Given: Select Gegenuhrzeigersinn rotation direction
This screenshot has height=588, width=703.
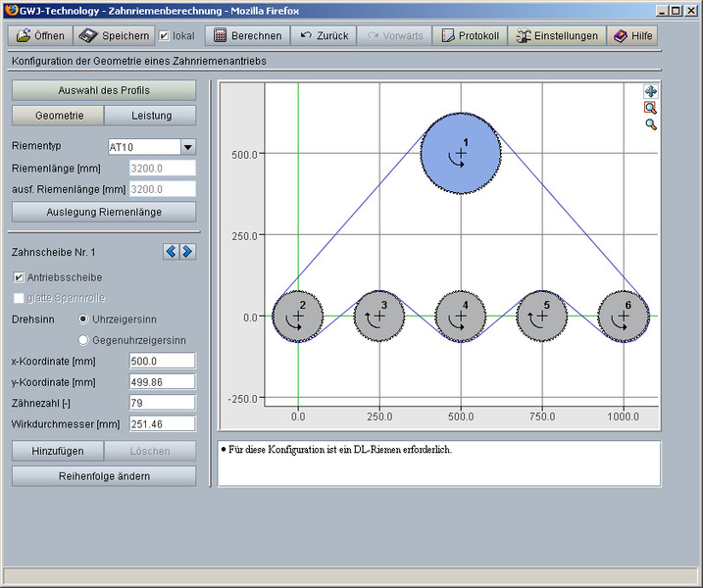Looking at the screenshot, I should pos(83,338).
